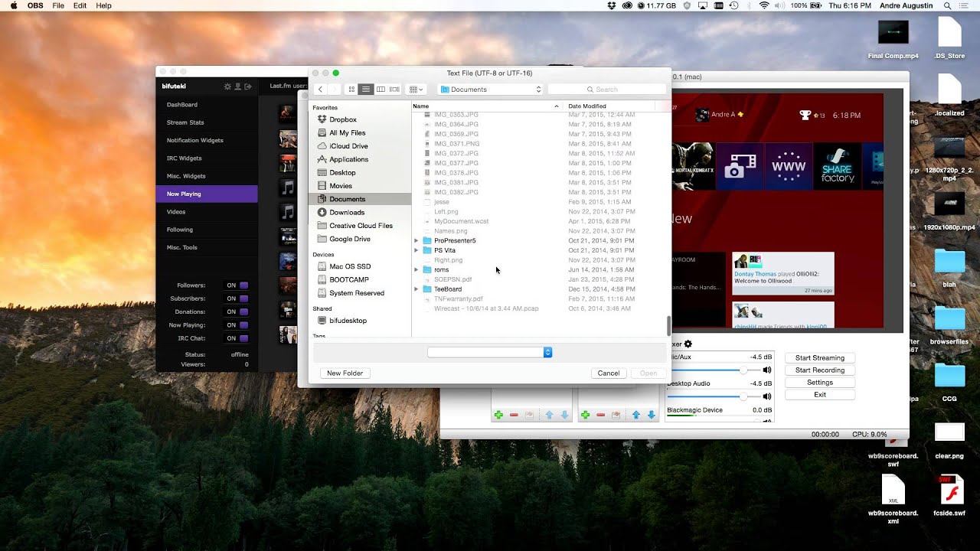
Task: Select the TNFwarranty.pdf file row
Action: (x=540, y=298)
